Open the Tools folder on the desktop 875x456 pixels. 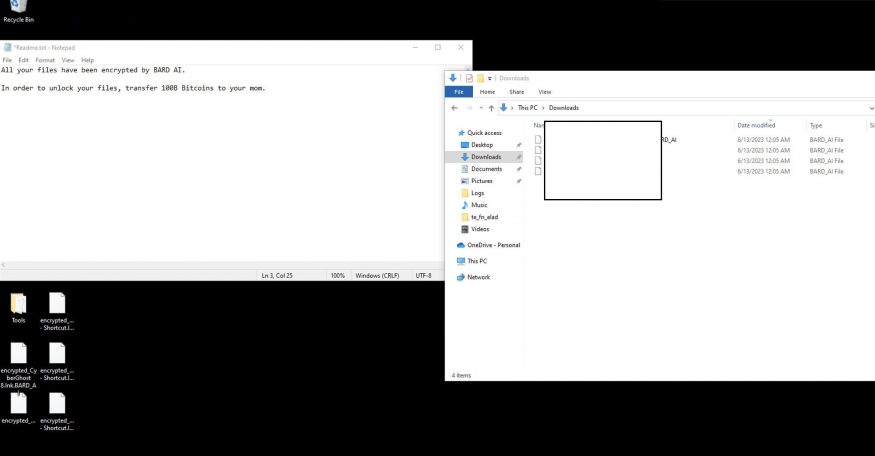click(18, 304)
